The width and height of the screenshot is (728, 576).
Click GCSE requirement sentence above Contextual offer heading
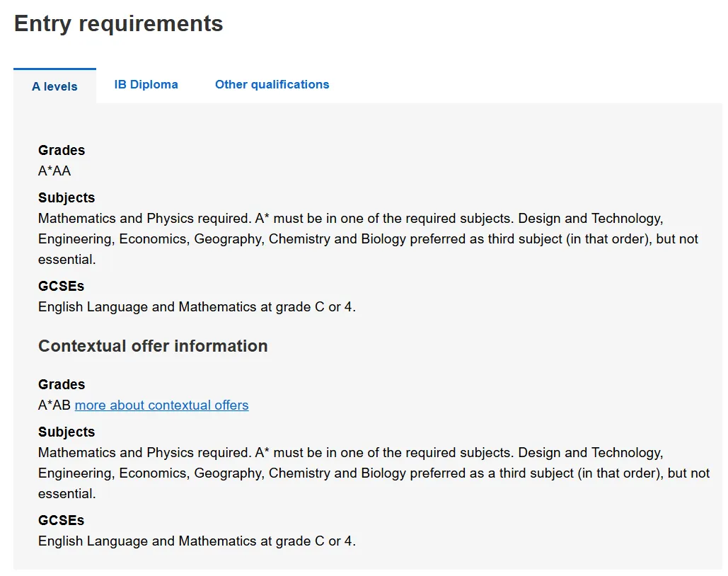pyautogui.click(x=197, y=307)
